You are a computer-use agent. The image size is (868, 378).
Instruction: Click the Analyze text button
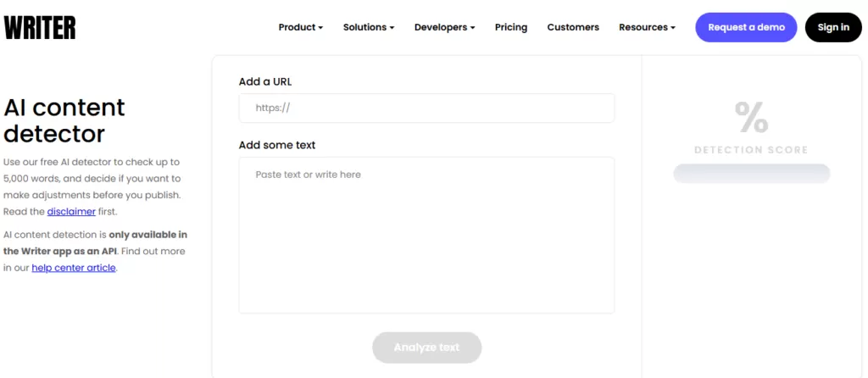tap(427, 347)
